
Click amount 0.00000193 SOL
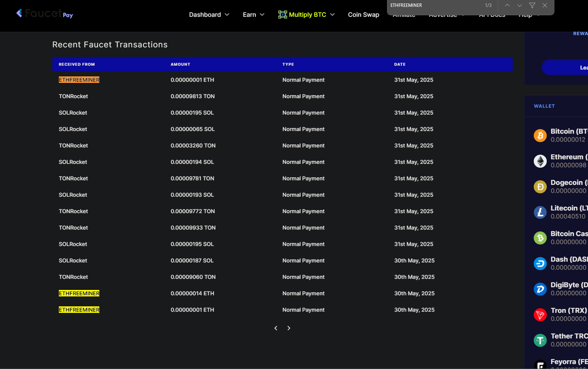(192, 195)
